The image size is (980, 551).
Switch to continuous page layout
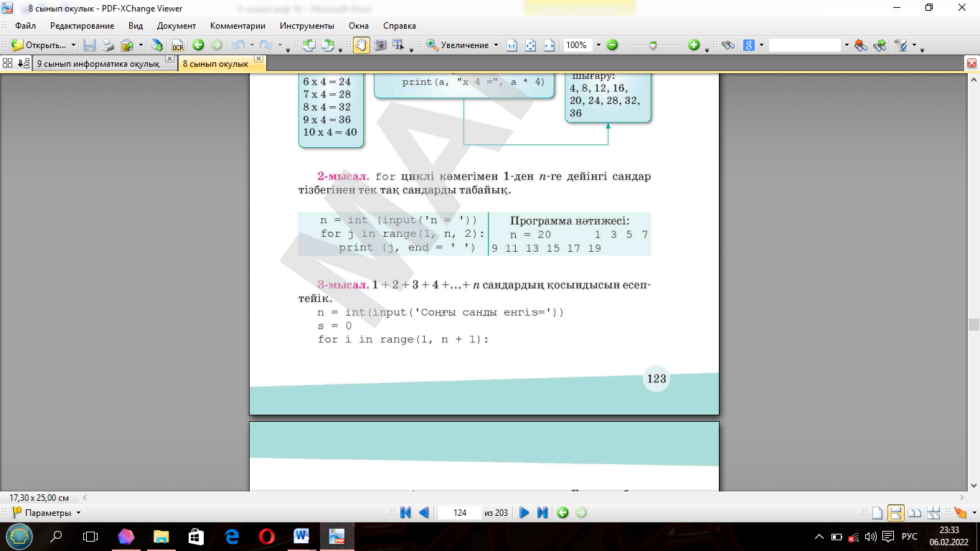click(895, 512)
